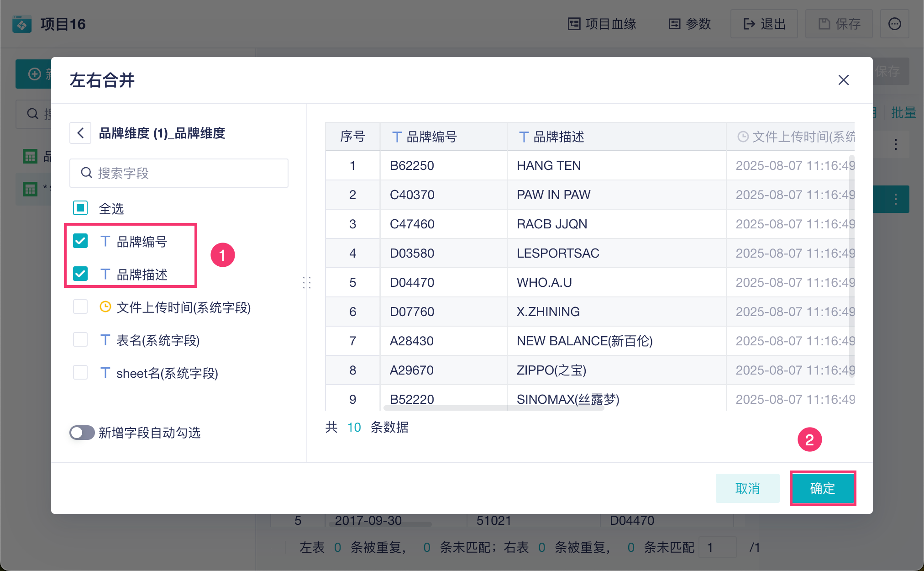Click the drag handle between field list and preview
Screen dimensions: 924x571
coord(307,283)
